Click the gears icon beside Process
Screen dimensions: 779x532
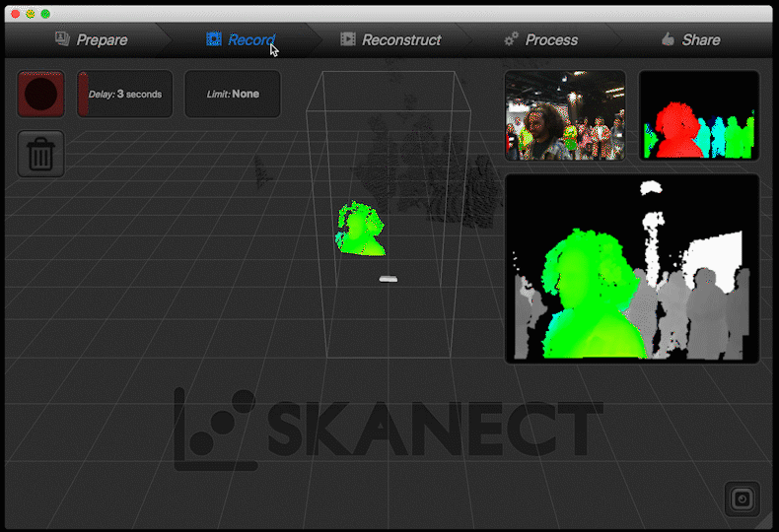click(511, 38)
